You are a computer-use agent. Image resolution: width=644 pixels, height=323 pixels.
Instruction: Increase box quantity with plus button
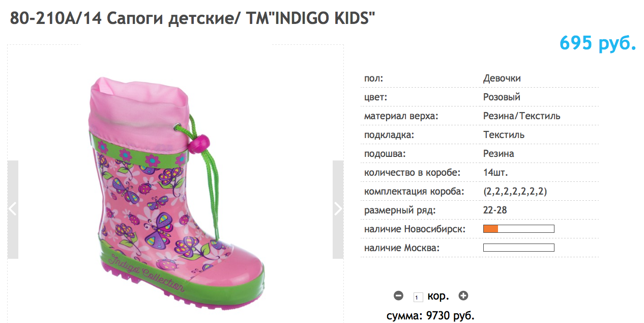point(463,295)
